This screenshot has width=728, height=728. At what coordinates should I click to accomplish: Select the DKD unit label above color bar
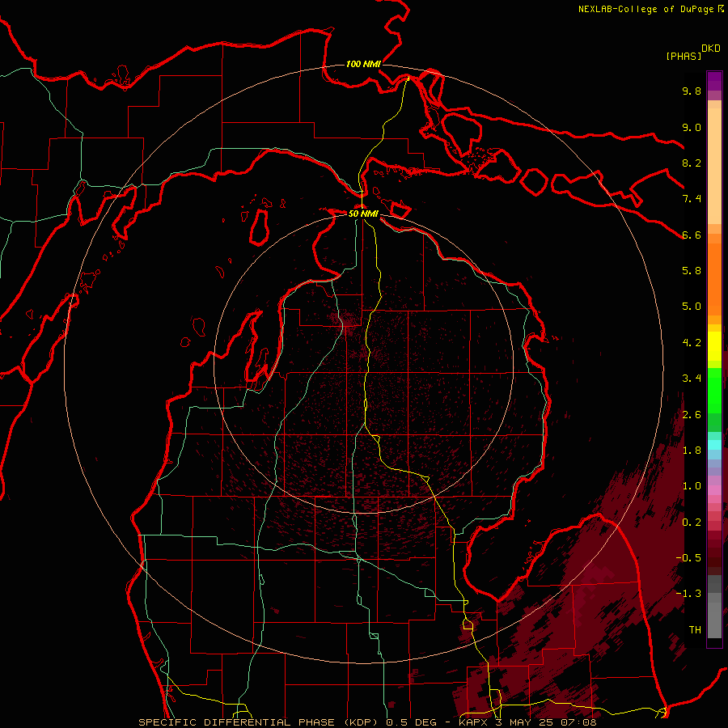(x=711, y=49)
